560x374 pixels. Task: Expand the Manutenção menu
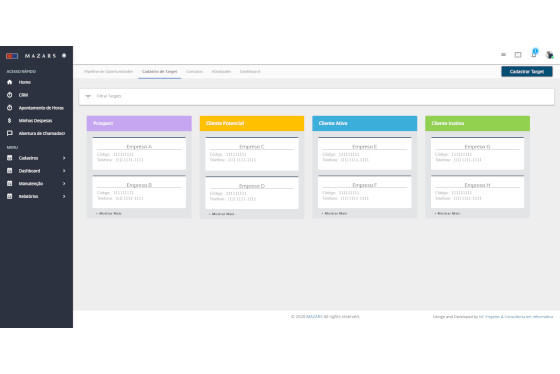36,184
